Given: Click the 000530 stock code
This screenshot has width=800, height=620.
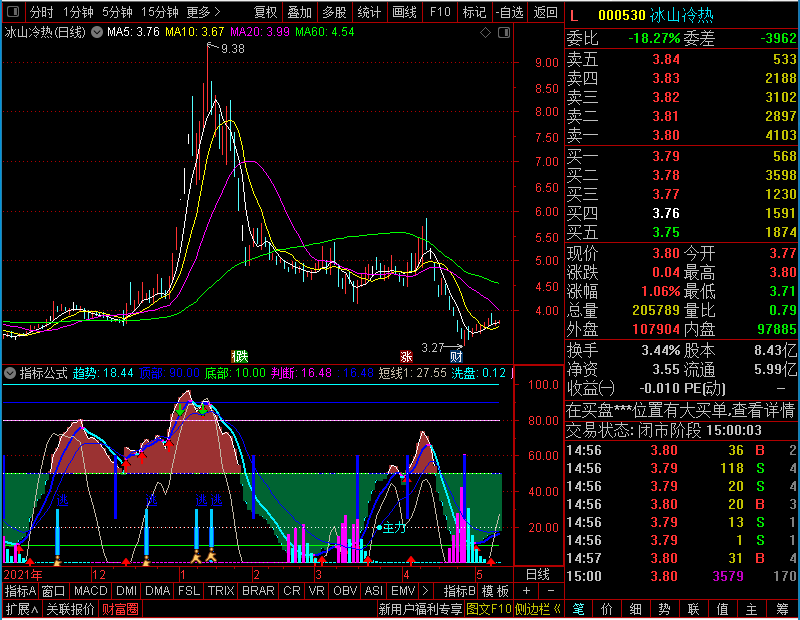Looking at the screenshot, I should click(621, 15).
